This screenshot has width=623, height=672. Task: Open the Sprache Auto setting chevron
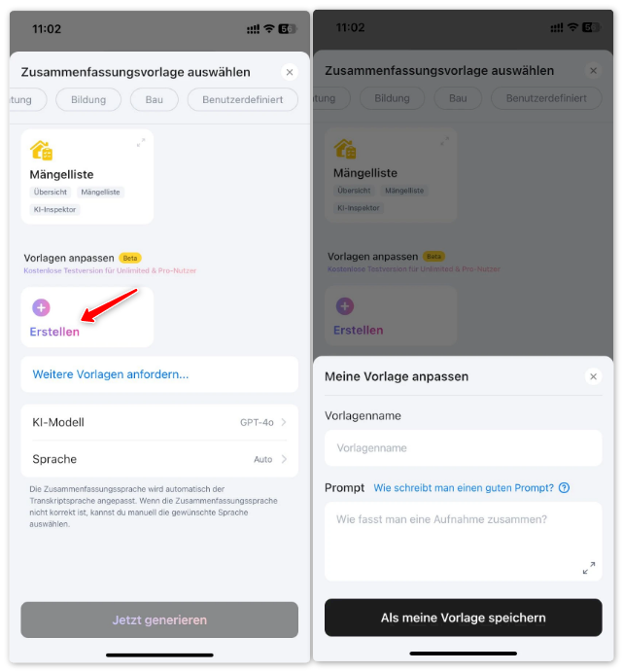[x=284, y=459]
